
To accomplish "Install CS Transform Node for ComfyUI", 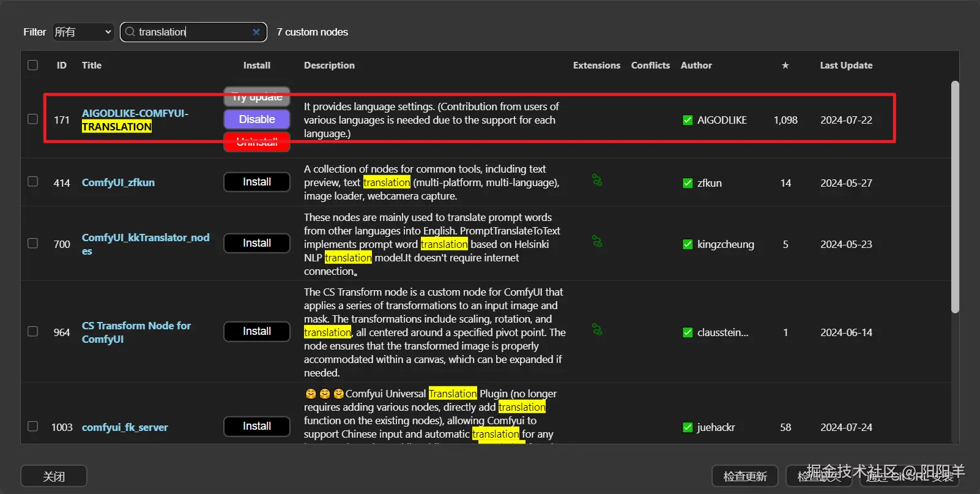I will pyautogui.click(x=257, y=331).
